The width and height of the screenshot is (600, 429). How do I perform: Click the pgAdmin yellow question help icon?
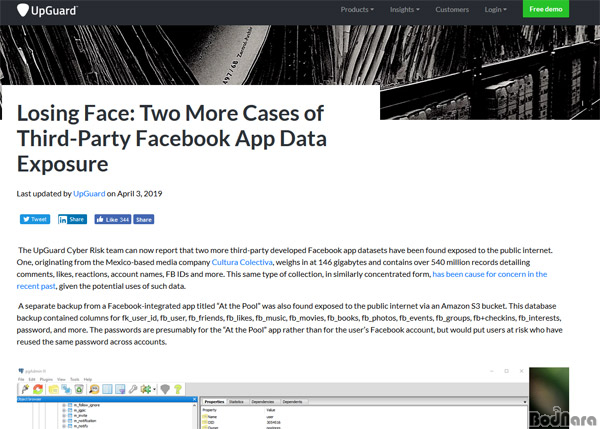point(178,389)
